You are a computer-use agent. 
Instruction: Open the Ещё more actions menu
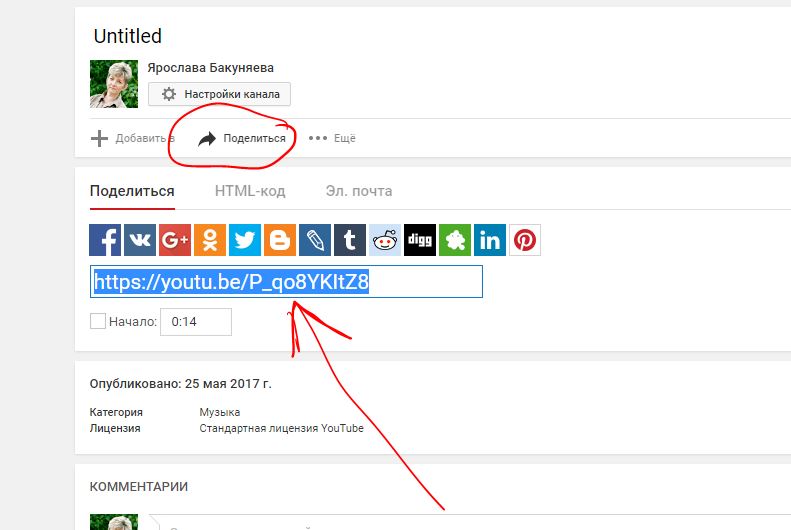(x=332, y=139)
